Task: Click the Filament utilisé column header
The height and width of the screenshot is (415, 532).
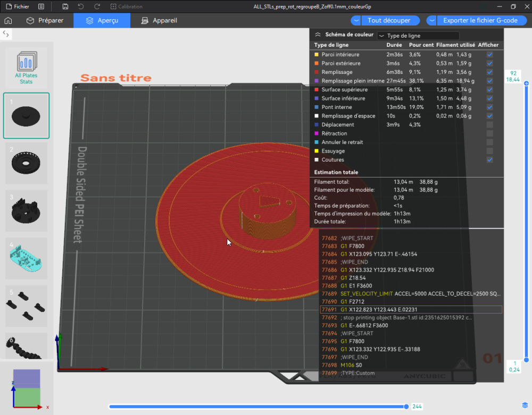Action: point(455,45)
